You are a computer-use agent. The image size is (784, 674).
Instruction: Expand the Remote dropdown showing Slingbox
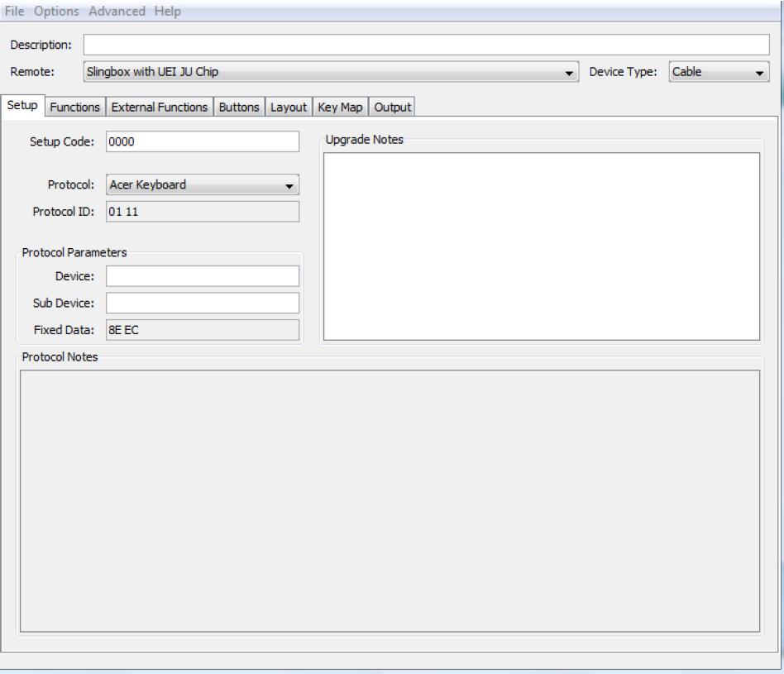point(331,73)
